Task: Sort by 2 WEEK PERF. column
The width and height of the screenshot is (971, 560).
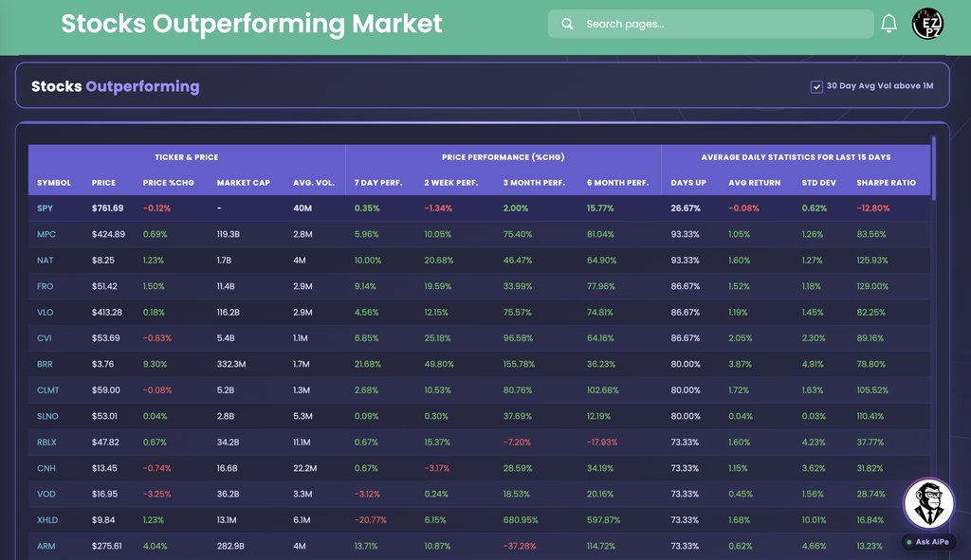Action: point(451,183)
